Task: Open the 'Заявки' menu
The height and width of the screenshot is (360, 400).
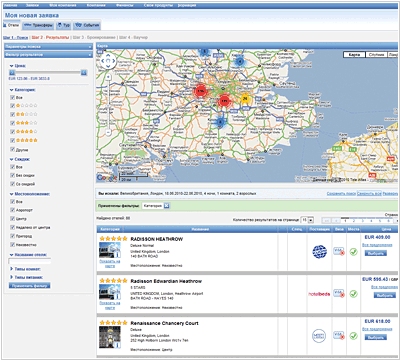Action: (32, 5)
